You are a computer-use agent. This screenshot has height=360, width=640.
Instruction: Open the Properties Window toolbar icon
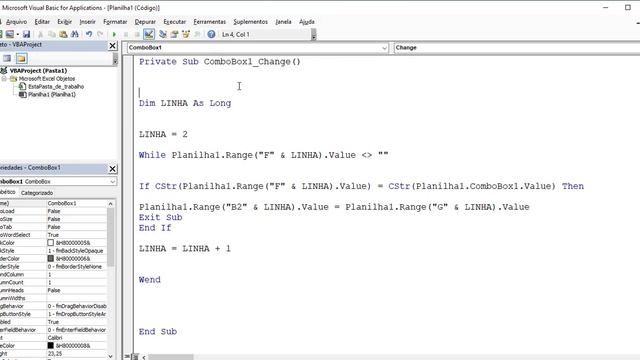[x=174, y=34]
